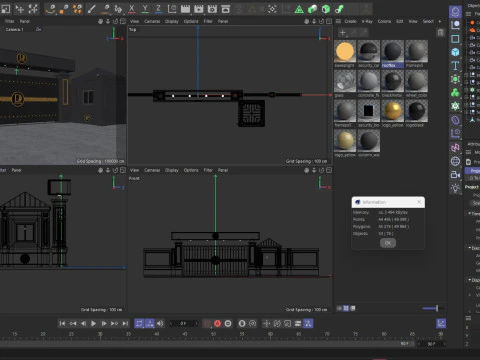This screenshot has height=360, width=480.
Task: Click the green S-shaped icon
Action: [x=339, y=9]
